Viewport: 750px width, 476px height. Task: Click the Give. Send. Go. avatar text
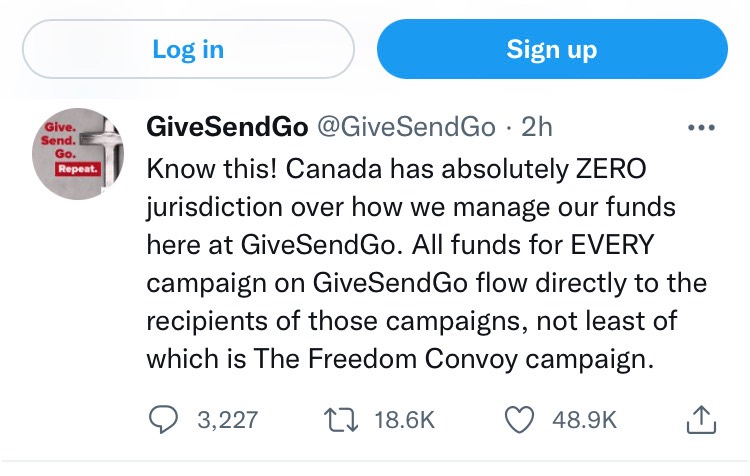[59, 141]
